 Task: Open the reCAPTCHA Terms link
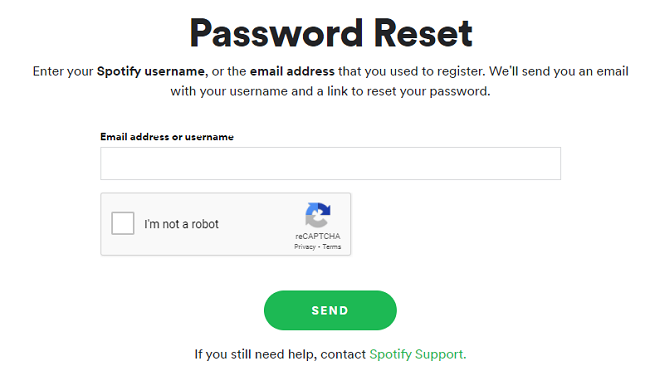pyautogui.click(x=332, y=247)
